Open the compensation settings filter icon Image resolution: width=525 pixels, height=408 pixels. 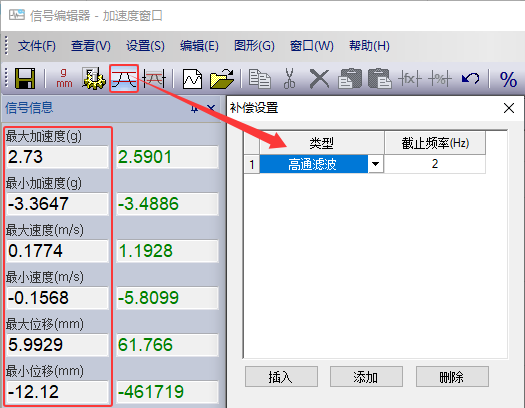(124, 78)
